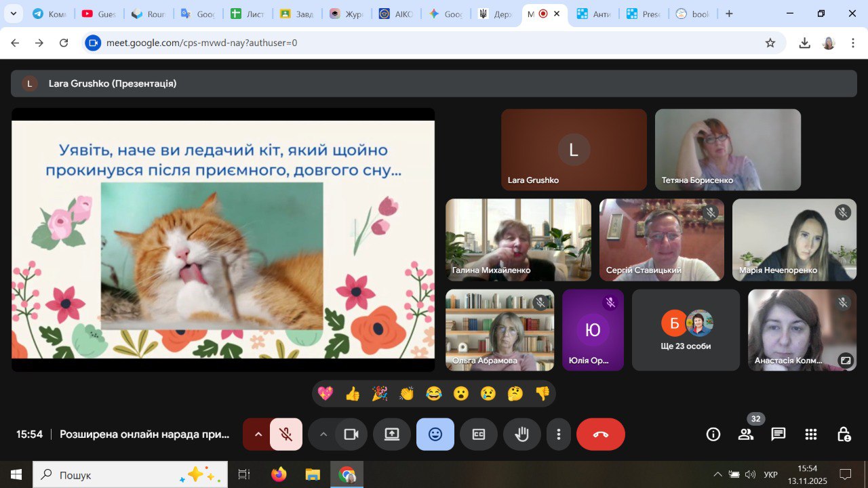The image size is (868, 488).
Task: Expand video settings arrow beside camera
Action: [323, 434]
